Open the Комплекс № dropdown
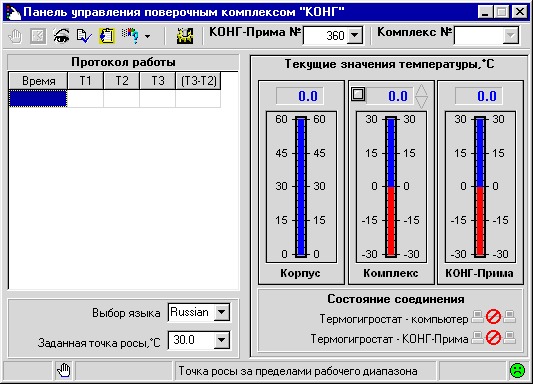This screenshot has width=533, height=384. click(510, 35)
